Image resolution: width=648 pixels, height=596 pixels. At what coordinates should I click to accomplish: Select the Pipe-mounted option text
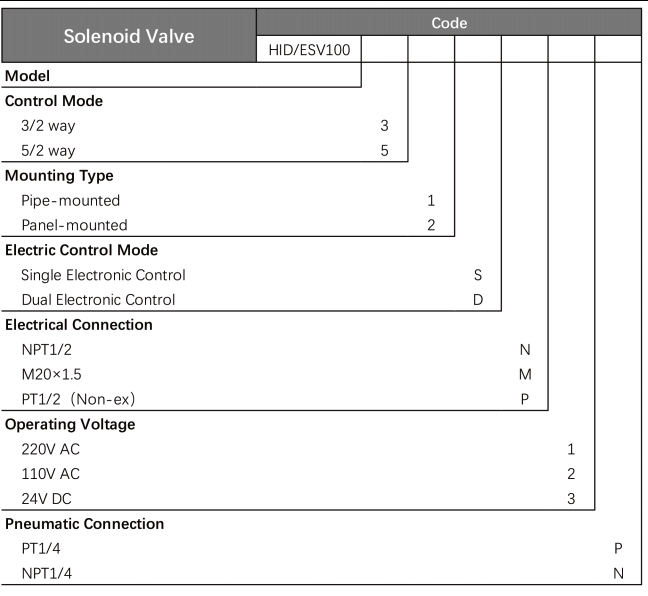[x=70, y=201]
